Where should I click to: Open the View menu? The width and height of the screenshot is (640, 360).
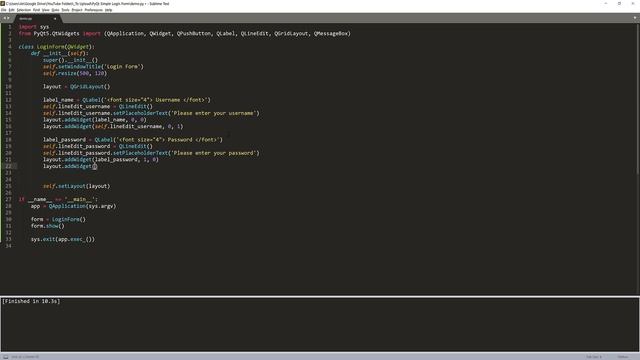click(46, 10)
